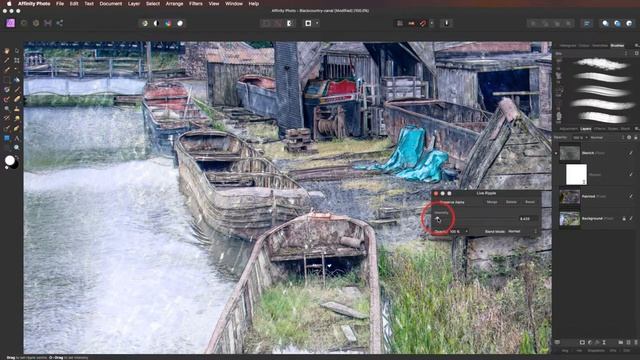Select the Clone Brush stamp tool
This screenshot has height=360, width=640.
(17, 109)
